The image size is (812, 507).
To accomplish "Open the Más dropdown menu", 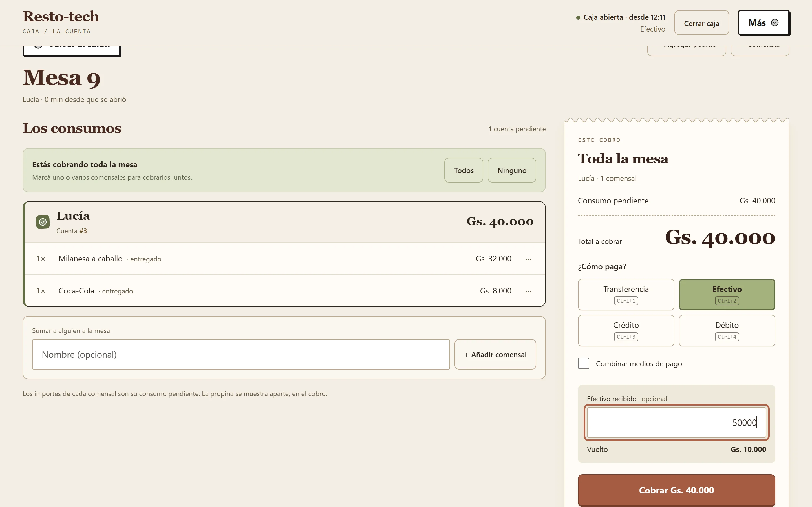I will (764, 23).
